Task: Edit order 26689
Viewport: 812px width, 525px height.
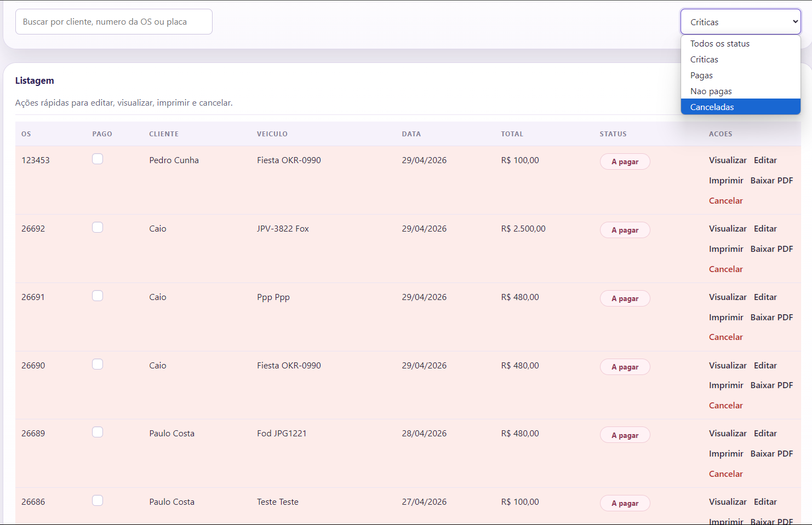Action: point(765,434)
